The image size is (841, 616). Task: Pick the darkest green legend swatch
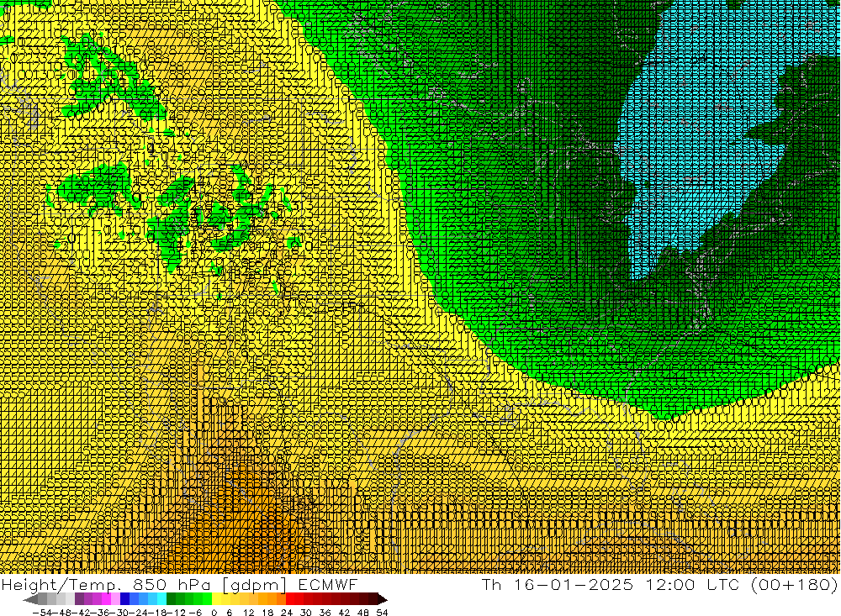click(171, 599)
